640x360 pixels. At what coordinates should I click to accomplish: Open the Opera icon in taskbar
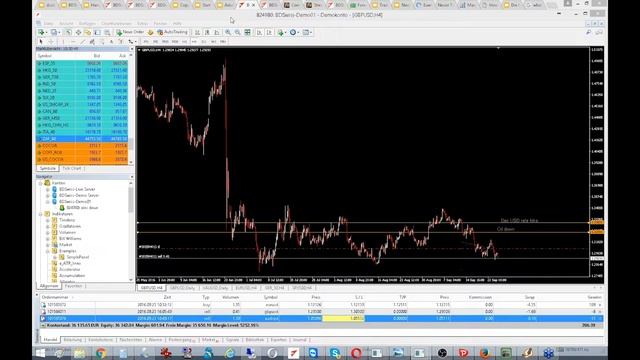356,353
